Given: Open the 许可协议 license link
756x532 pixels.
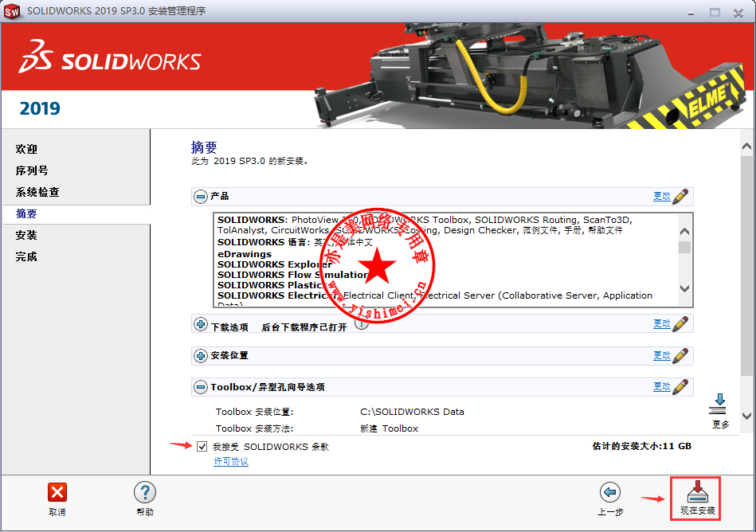Looking at the screenshot, I should [231, 461].
